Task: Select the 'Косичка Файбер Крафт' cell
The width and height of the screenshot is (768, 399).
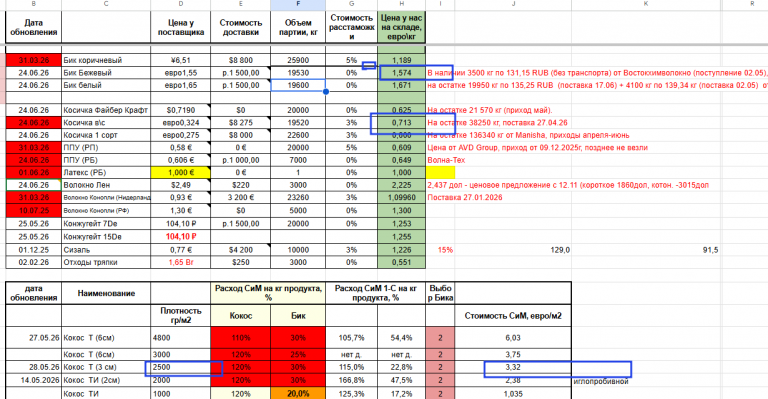Action: pyautogui.click(x=106, y=110)
